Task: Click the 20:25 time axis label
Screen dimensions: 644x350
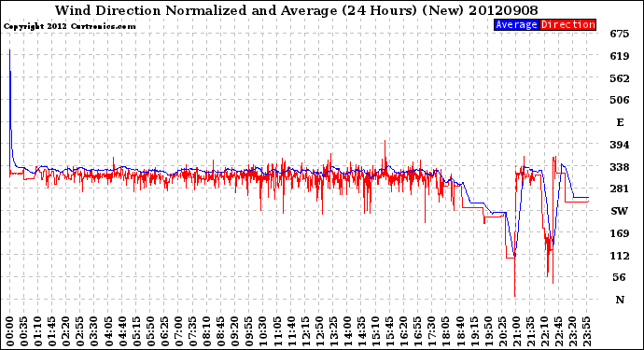Action: pos(502,331)
